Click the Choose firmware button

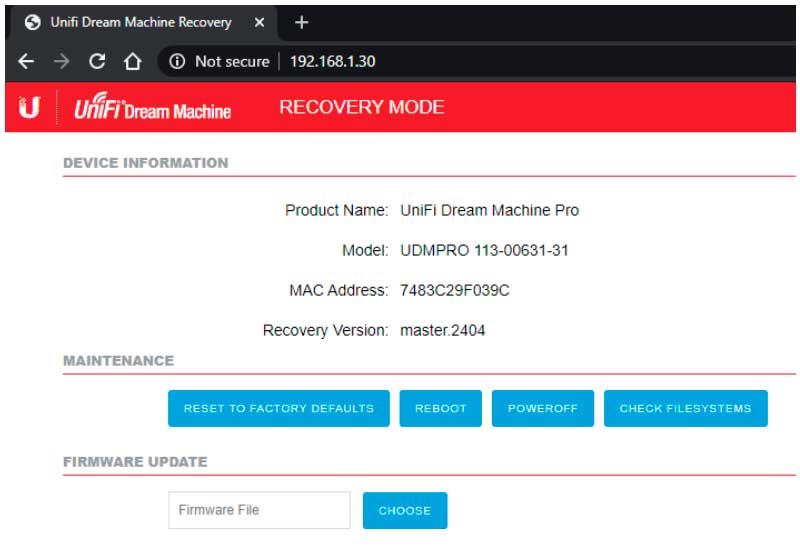405,510
